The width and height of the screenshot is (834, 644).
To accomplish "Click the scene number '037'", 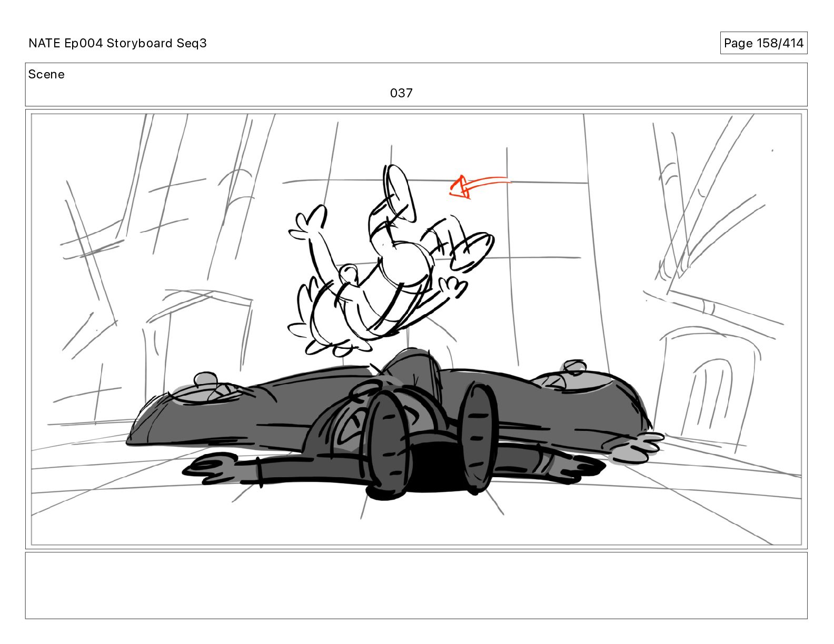I will (x=401, y=93).
